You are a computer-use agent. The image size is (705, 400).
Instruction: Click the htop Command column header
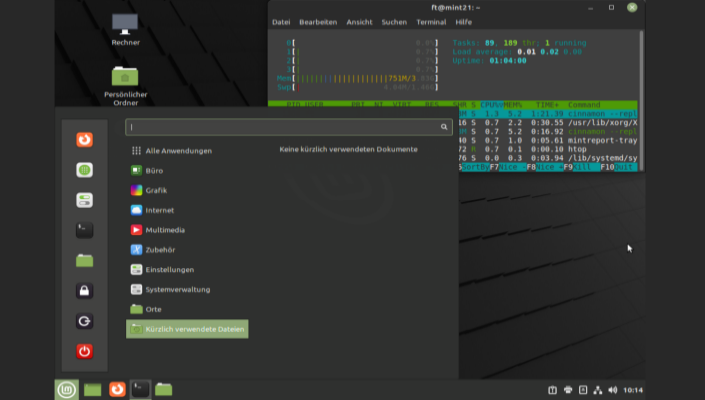(x=584, y=105)
